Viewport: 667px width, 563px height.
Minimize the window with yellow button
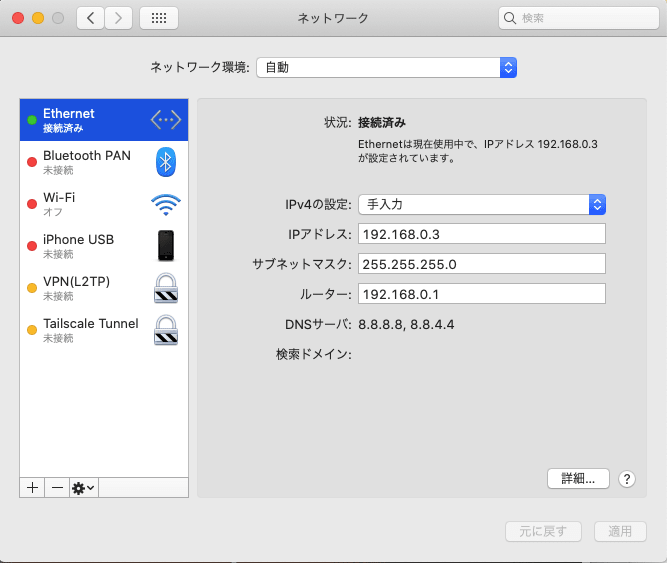38,18
